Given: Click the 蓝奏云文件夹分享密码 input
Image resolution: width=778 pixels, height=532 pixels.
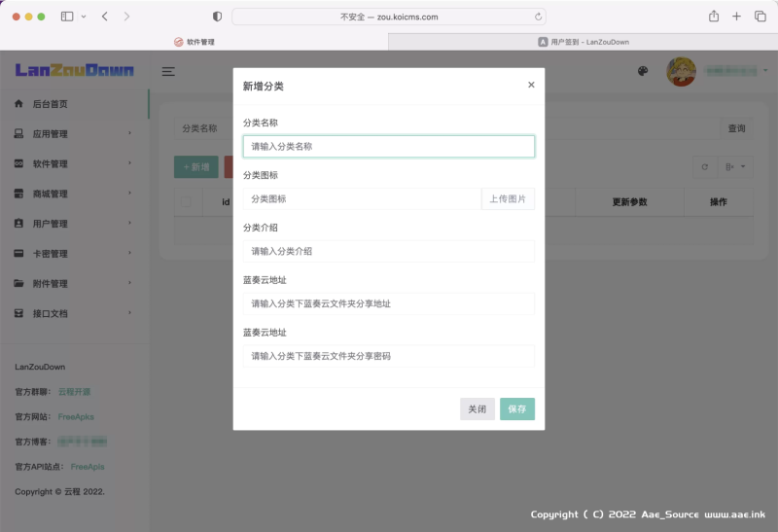Looking at the screenshot, I should pos(388,356).
